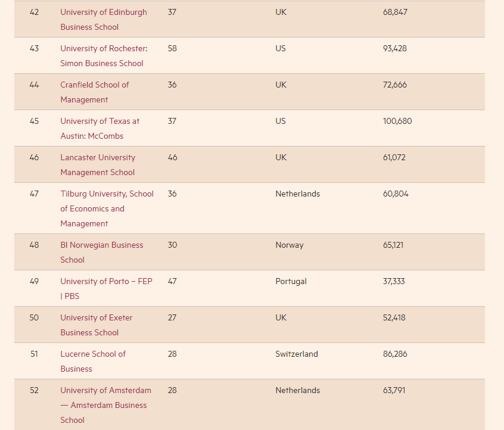Click value 46 in third column of Lancaster row
Screen dimensions: 504x430
pos(173,157)
